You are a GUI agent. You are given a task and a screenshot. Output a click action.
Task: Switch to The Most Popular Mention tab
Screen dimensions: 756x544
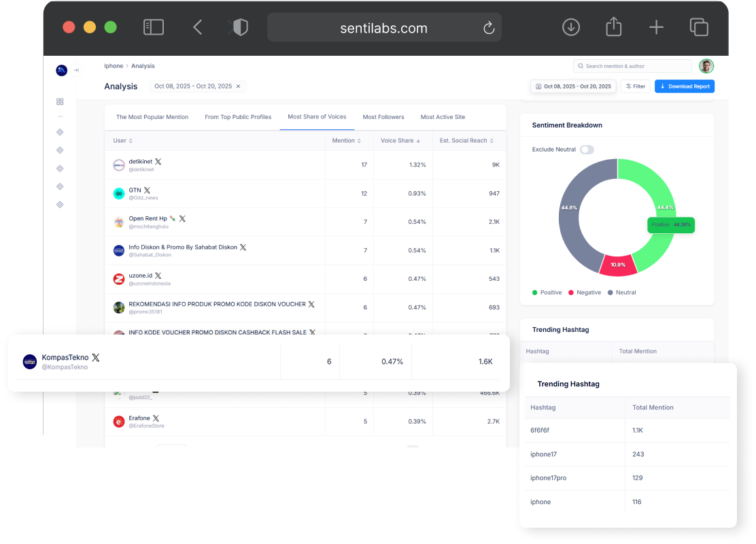click(x=152, y=117)
